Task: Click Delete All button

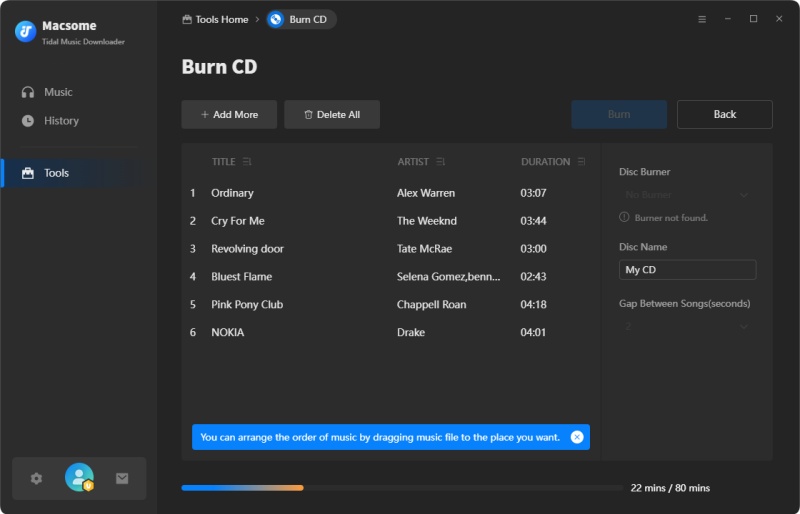Action: coord(332,114)
